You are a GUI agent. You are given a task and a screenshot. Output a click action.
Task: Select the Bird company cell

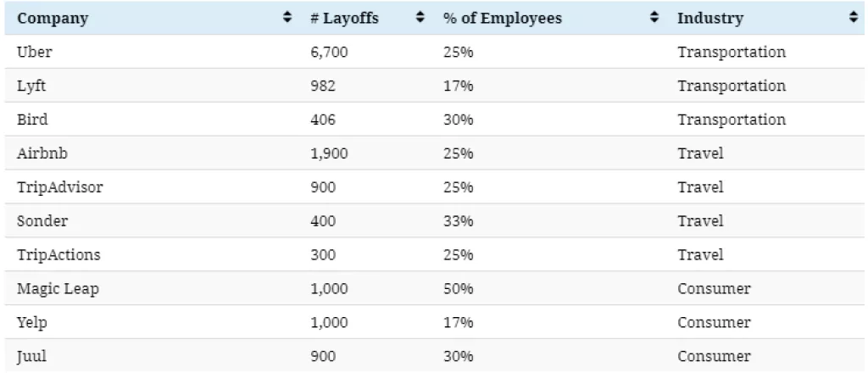tap(32, 120)
